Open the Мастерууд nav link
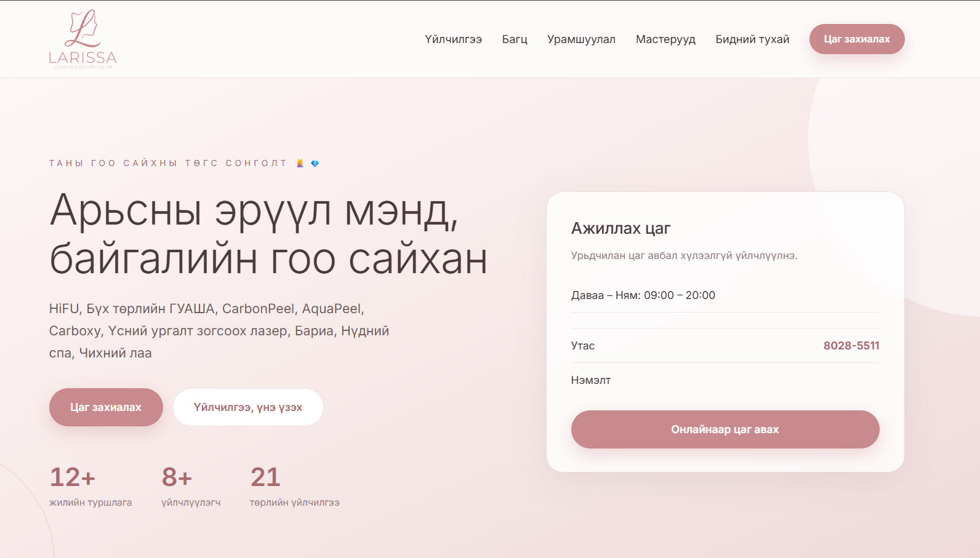This screenshot has width=980, height=558. [x=665, y=39]
